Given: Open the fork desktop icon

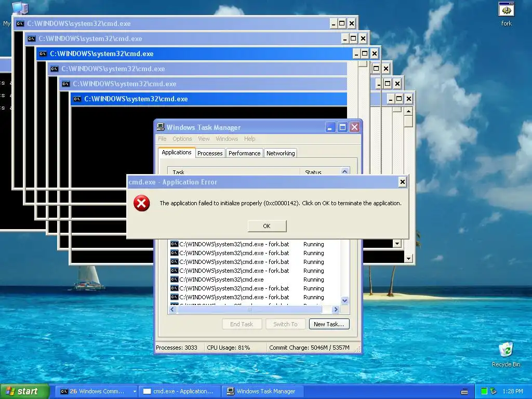Looking at the screenshot, I should coord(506,14).
